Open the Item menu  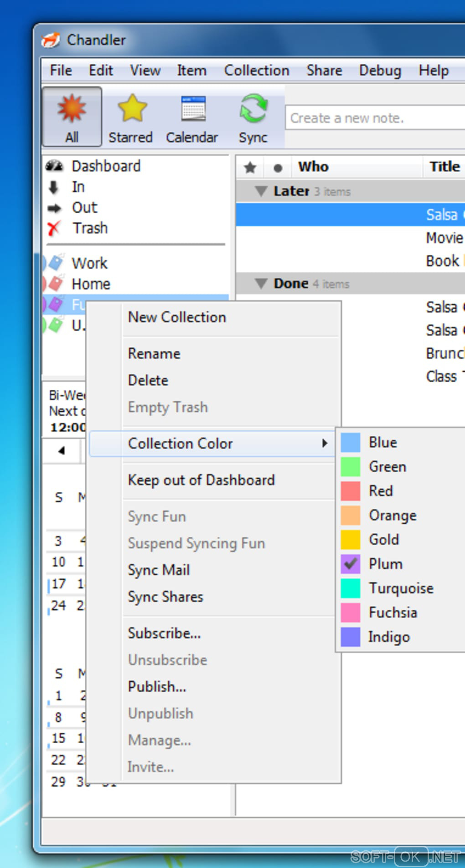[x=191, y=71]
